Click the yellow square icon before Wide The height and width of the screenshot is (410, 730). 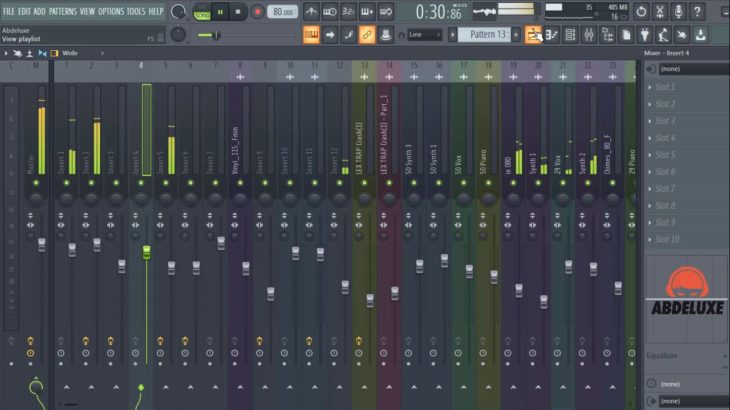click(x=54, y=54)
